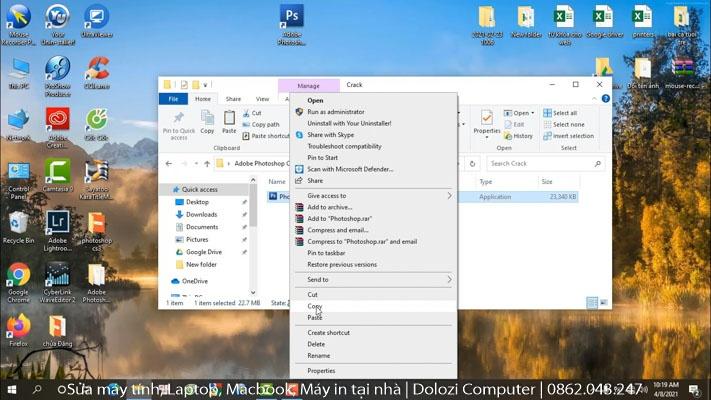This screenshot has height=400, width=711.
Task: Choose Copy from the context menu
Action: point(315,307)
